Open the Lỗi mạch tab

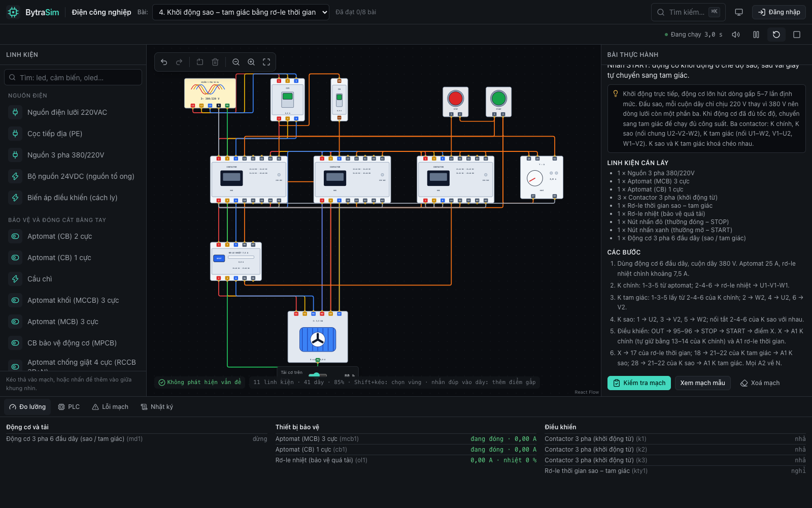coord(110,407)
